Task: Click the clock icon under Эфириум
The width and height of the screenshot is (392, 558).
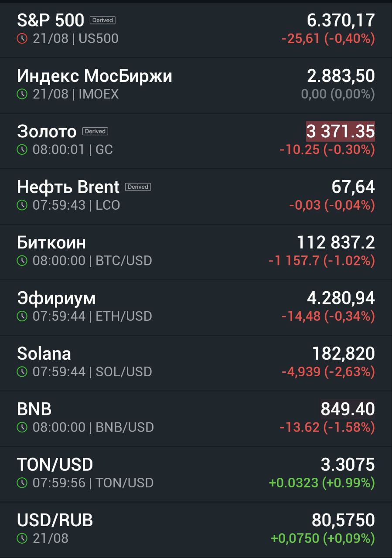Action: click(x=22, y=316)
